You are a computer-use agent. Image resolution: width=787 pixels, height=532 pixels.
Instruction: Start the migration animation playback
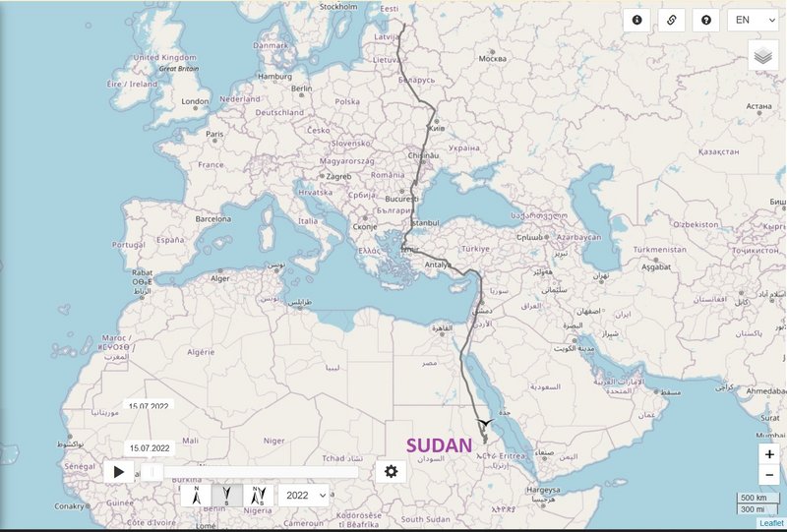pyautogui.click(x=119, y=472)
